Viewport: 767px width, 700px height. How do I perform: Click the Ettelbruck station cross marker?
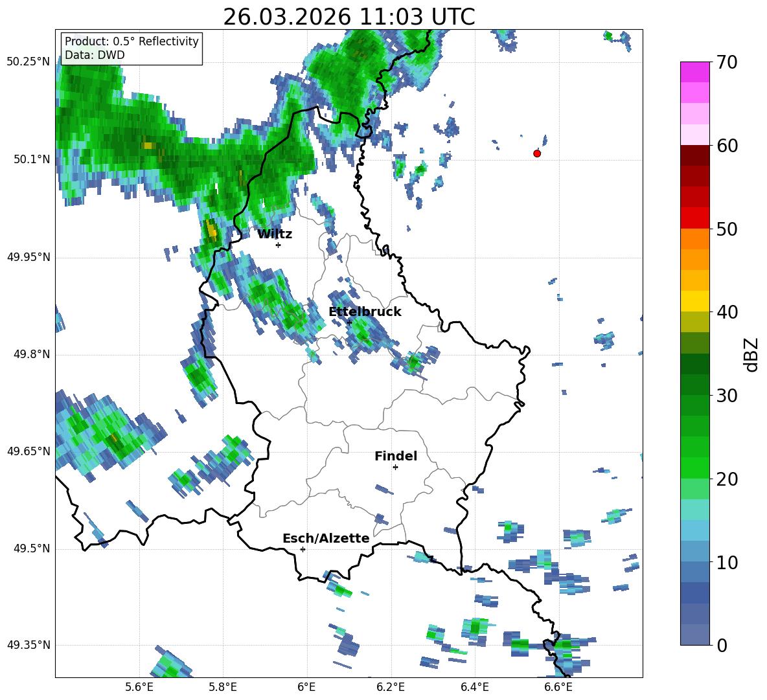point(349,322)
